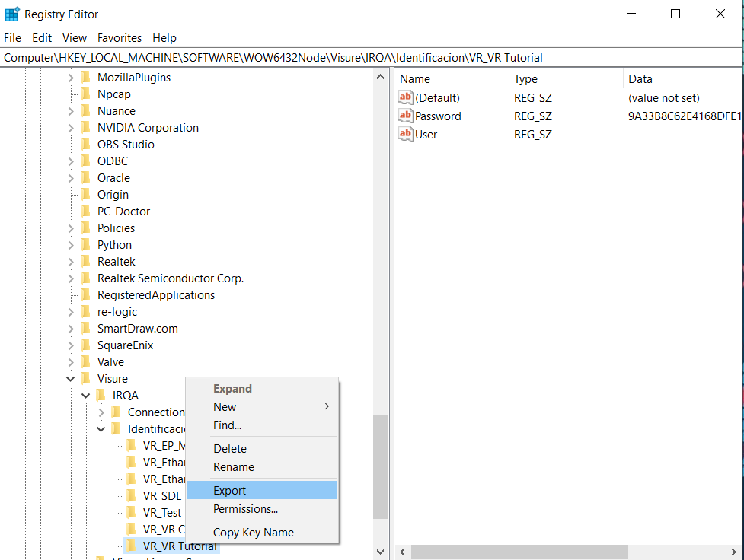Click the values pane horizontal scrollbar thumb
Image resolution: width=744 pixels, height=560 pixels.
[x=519, y=552]
